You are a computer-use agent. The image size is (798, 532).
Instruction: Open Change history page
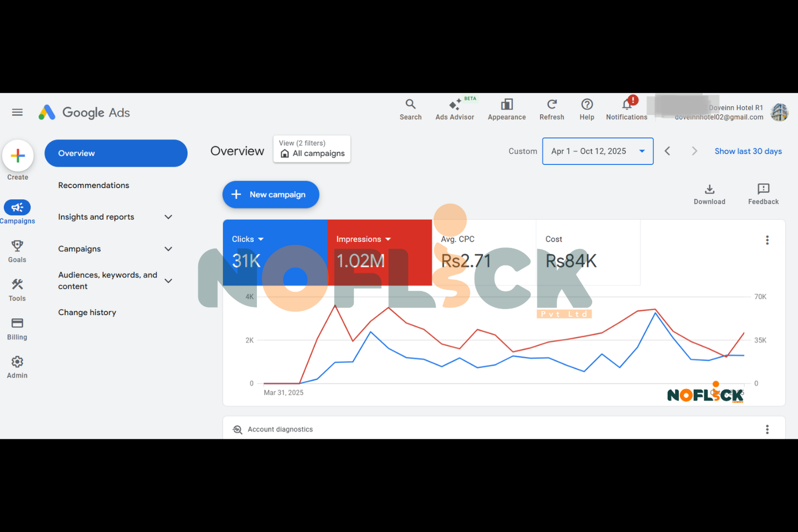click(87, 312)
